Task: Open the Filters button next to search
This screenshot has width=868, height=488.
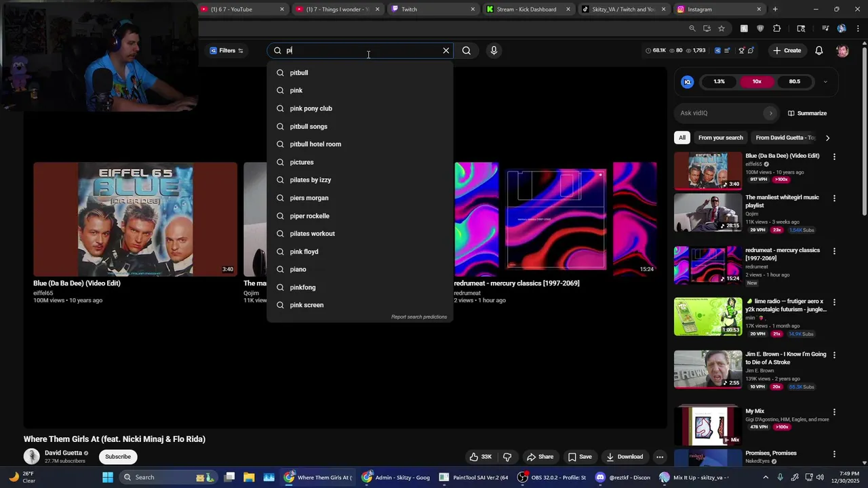Action: (226, 50)
